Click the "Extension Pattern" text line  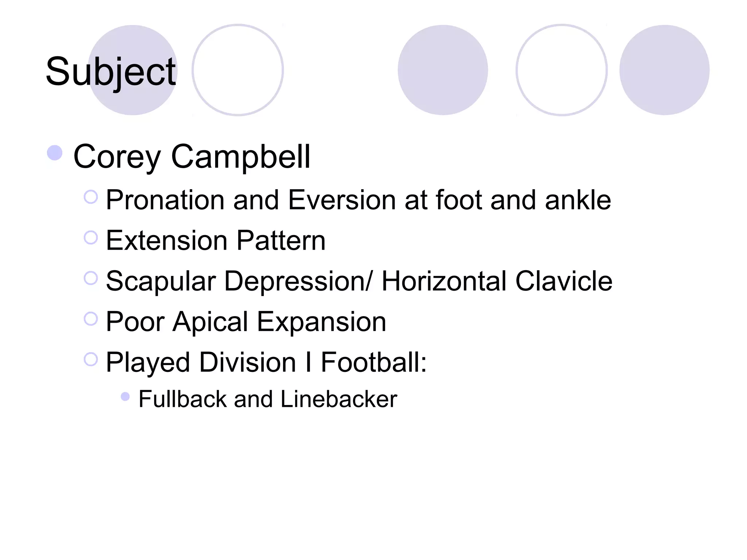(x=216, y=241)
